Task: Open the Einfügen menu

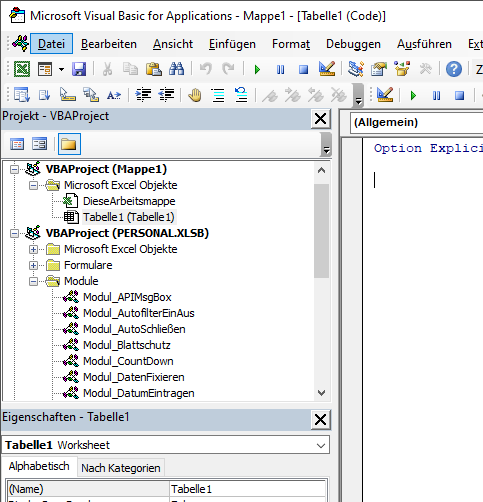Action: coord(232,44)
